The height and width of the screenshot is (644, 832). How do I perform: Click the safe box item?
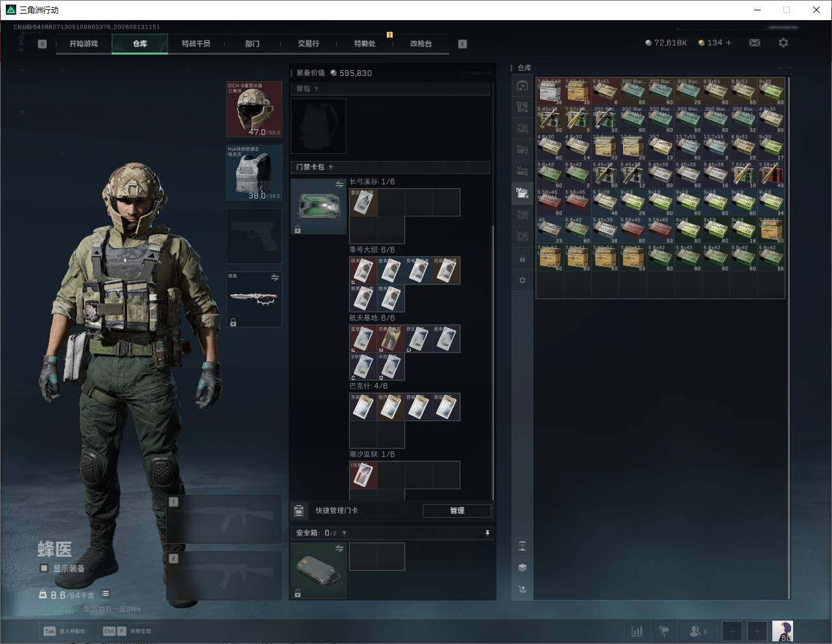(319, 571)
